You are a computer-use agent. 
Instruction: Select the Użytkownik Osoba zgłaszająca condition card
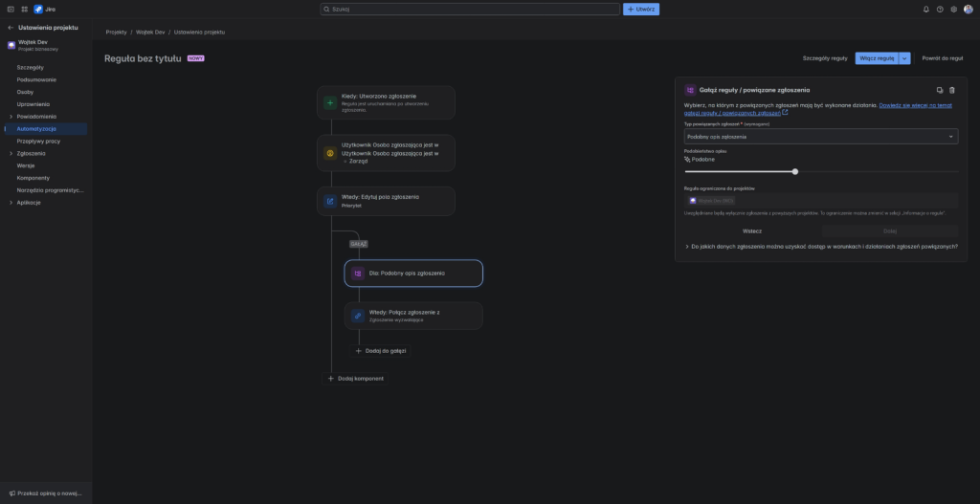(x=386, y=153)
